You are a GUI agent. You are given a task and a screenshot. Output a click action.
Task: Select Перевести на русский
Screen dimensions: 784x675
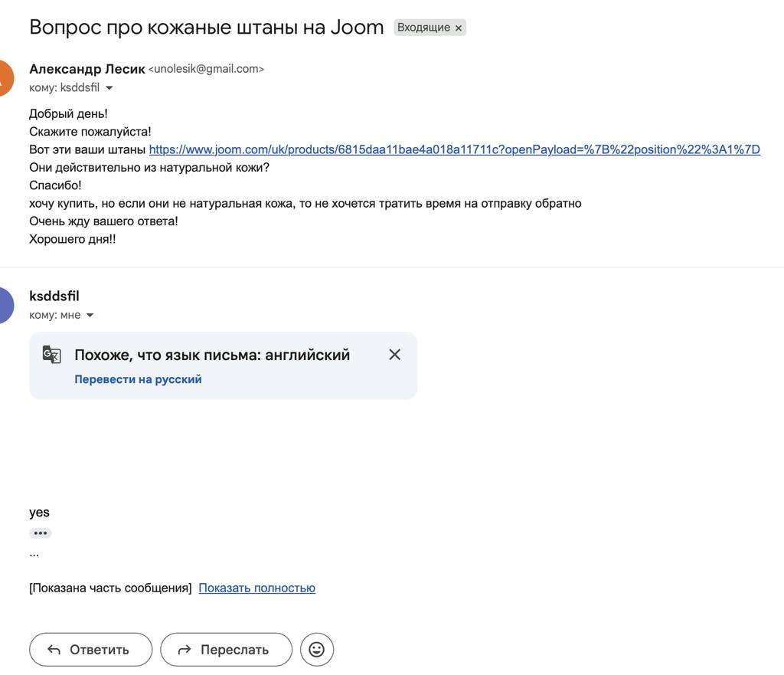[x=138, y=379]
